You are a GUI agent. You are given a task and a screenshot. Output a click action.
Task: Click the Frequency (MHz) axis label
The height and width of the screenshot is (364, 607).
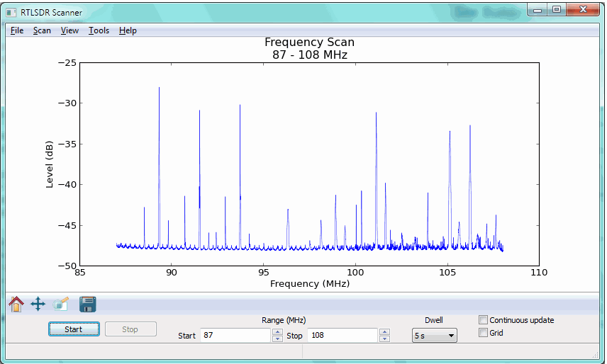[x=310, y=284]
